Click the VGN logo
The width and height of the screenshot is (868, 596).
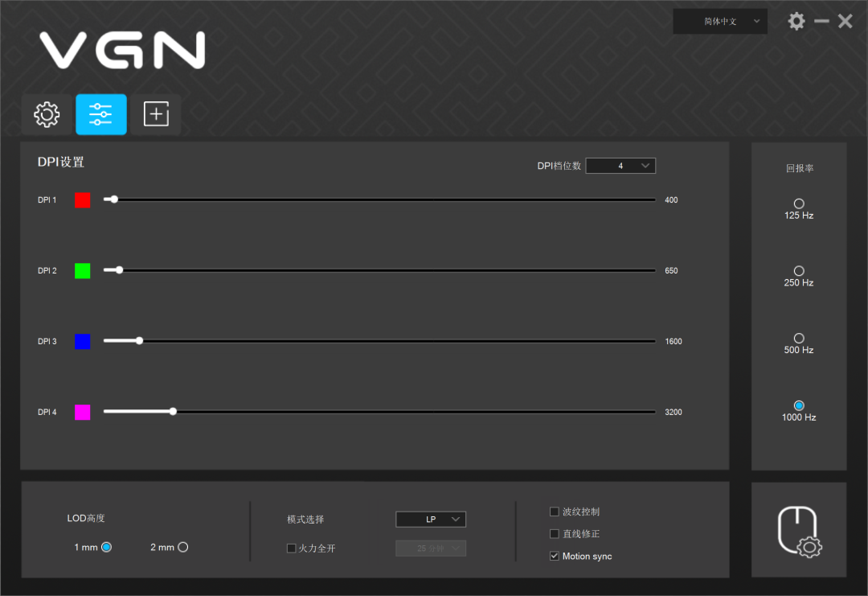coord(122,50)
